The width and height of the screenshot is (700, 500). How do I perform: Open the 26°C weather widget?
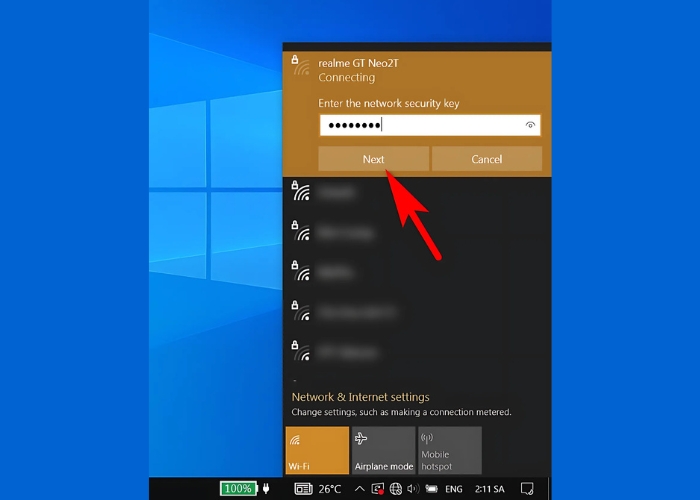pyautogui.click(x=318, y=489)
